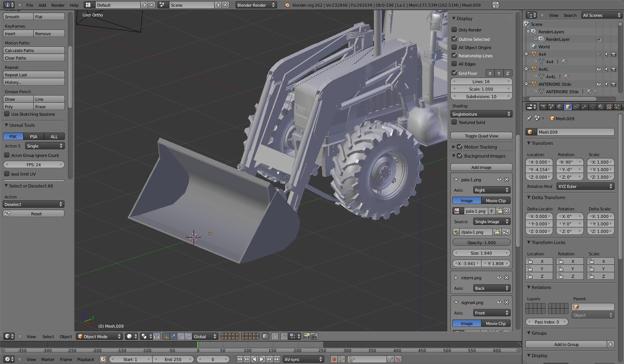This screenshot has height=364, width=624.
Task: Jump to last frame in timeline
Action: point(277,359)
